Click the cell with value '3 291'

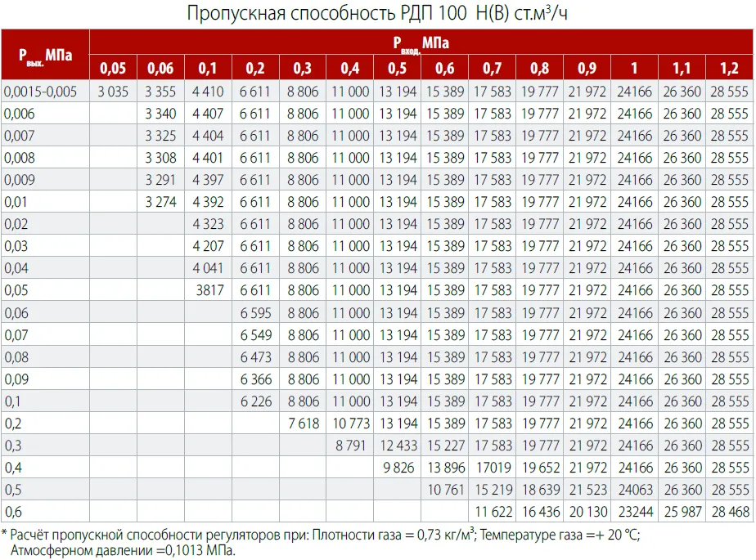coord(160,180)
